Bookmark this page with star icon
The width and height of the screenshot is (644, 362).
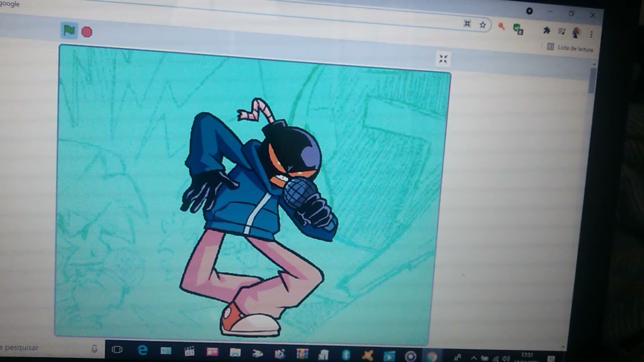pos(482,24)
